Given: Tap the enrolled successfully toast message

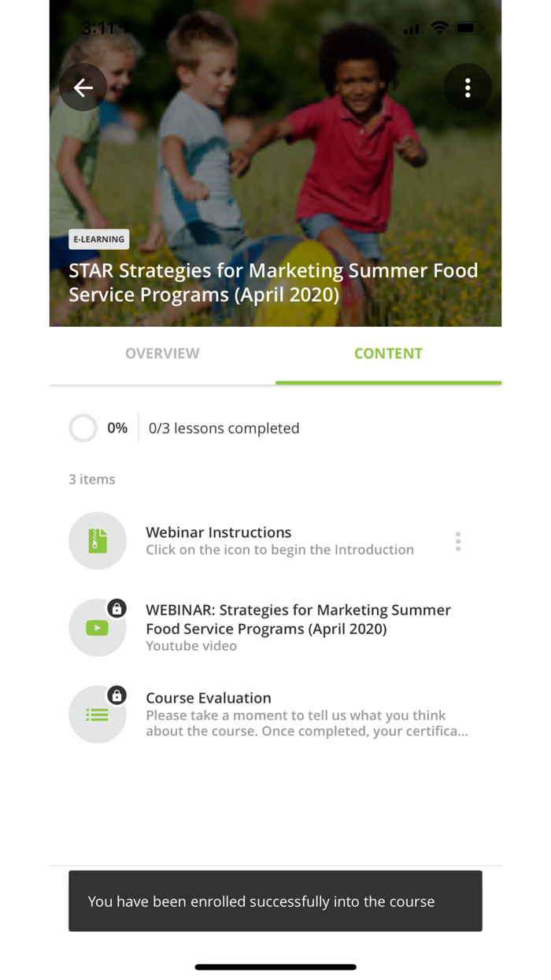Looking at the screenshot, I should tap(275, 901).
